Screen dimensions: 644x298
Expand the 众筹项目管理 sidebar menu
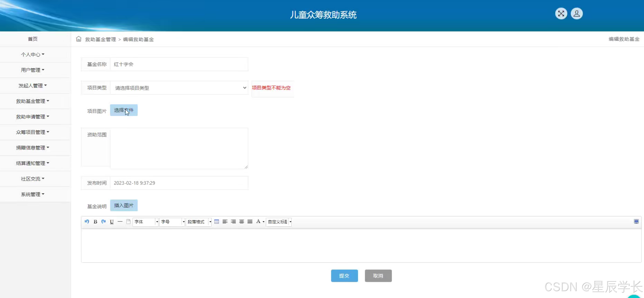[33, 132]
